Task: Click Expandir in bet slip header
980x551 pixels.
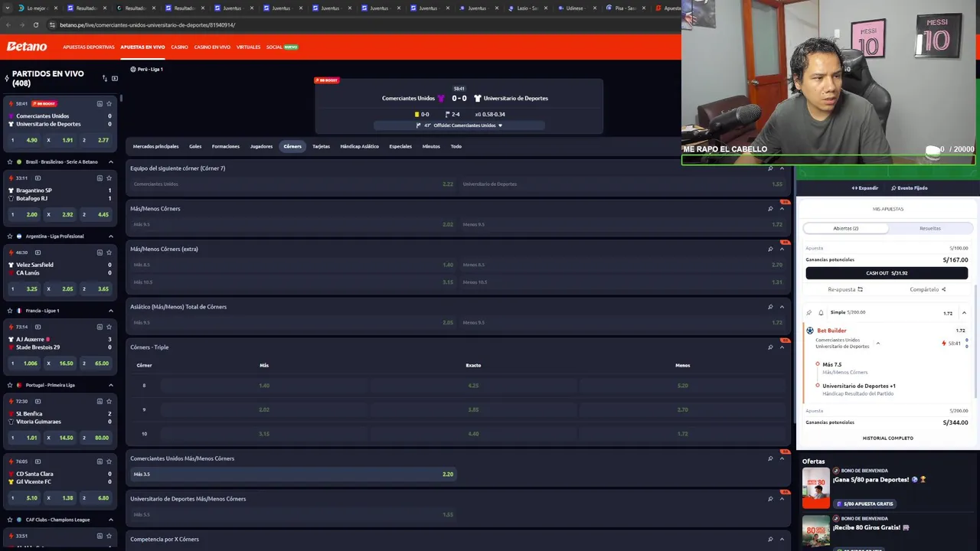Action: pyautogui.click(x=865, y=188)
